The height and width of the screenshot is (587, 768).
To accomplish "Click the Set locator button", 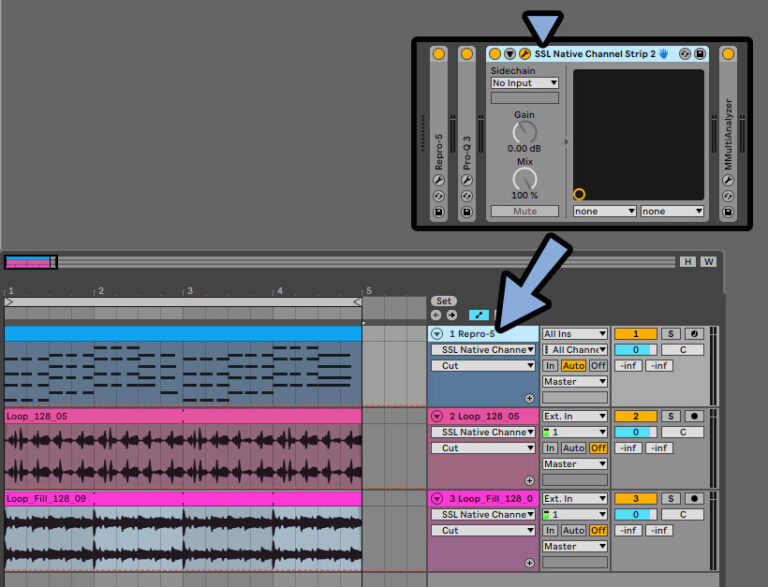I will [444, 301].
